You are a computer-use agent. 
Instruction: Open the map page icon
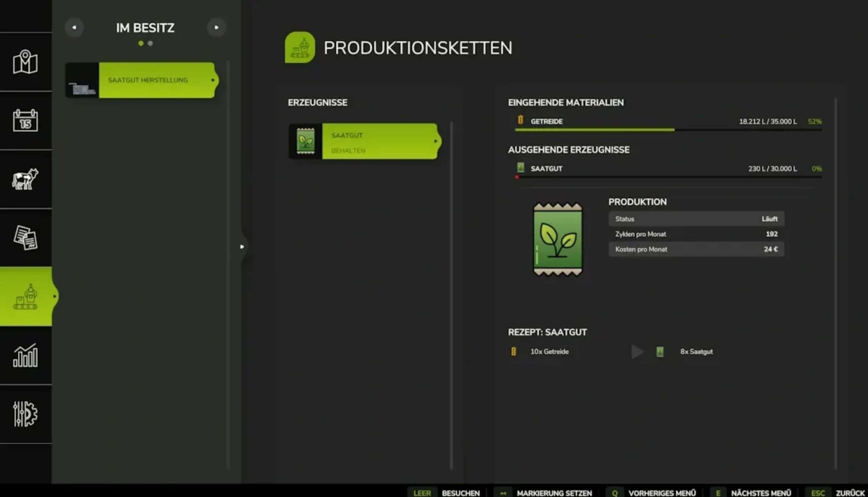25,62
